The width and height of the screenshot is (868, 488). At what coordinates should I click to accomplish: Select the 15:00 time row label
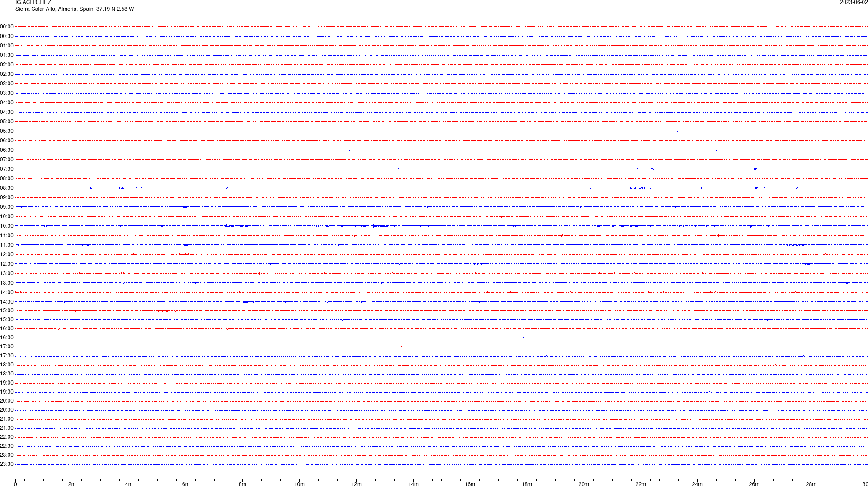click(x=7, y=310)
